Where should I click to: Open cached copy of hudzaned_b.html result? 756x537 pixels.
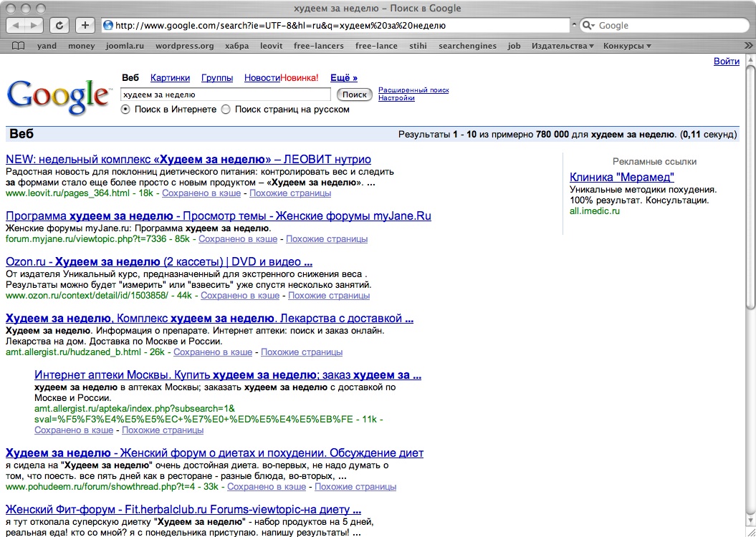213,352
